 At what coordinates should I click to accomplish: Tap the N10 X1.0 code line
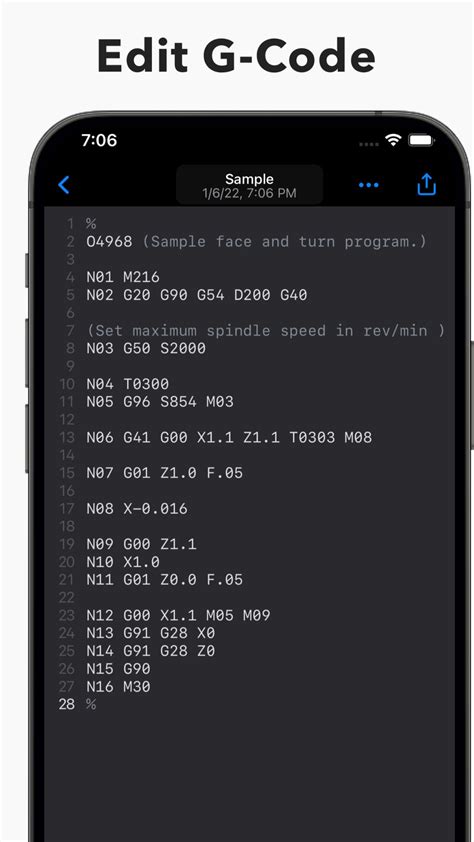[x=123, y=562]
